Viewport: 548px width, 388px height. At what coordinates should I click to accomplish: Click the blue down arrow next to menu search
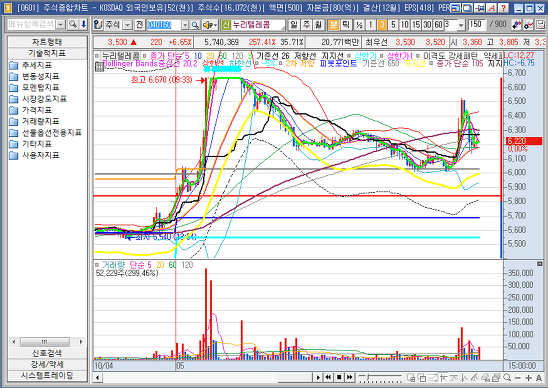tap(84, 24)
